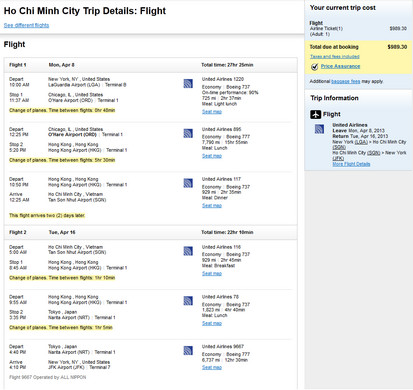This screenshot has height=390, width=413.
Task: Click 'LaGuardia Airport (LGA) Terminal B' text
Action: pos(87,85)
